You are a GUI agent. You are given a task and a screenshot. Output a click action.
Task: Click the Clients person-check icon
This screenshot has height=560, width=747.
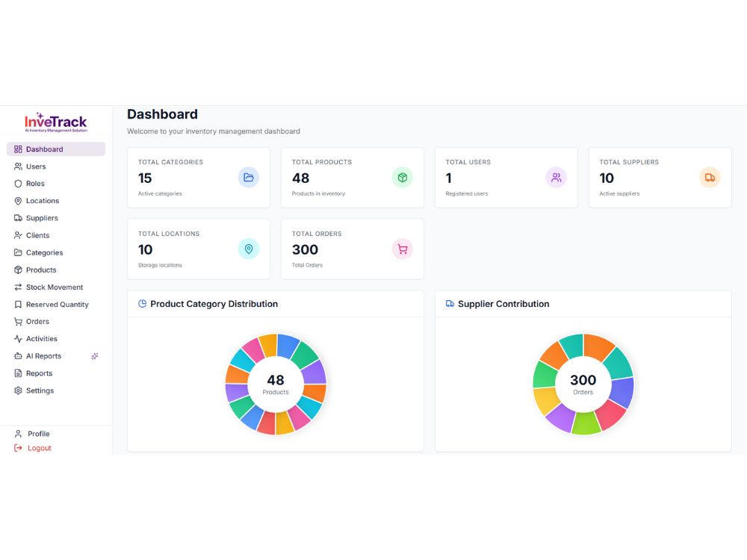tap(18, 235)
